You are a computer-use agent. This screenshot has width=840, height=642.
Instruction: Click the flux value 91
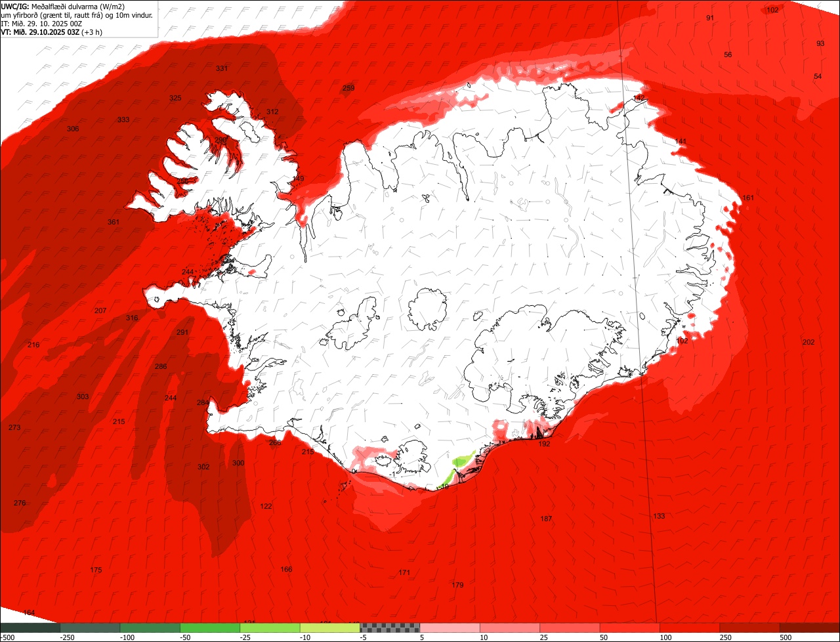(710, 18)
